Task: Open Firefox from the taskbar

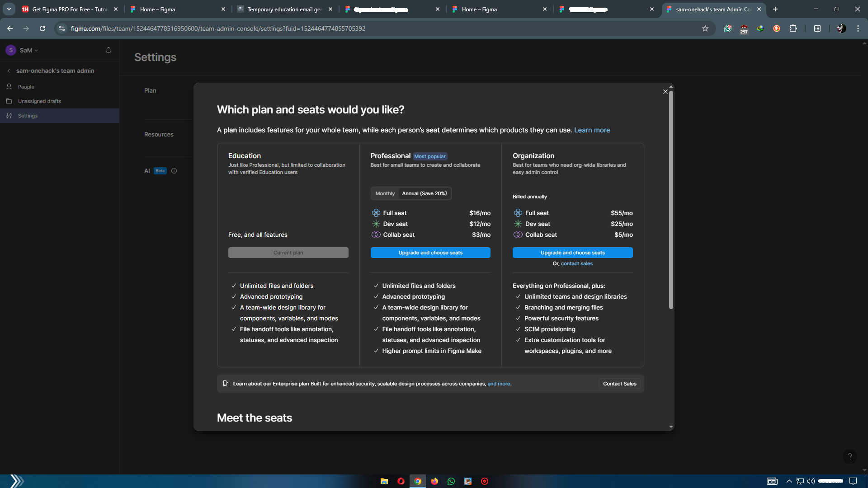Action: tap(434, 481)
